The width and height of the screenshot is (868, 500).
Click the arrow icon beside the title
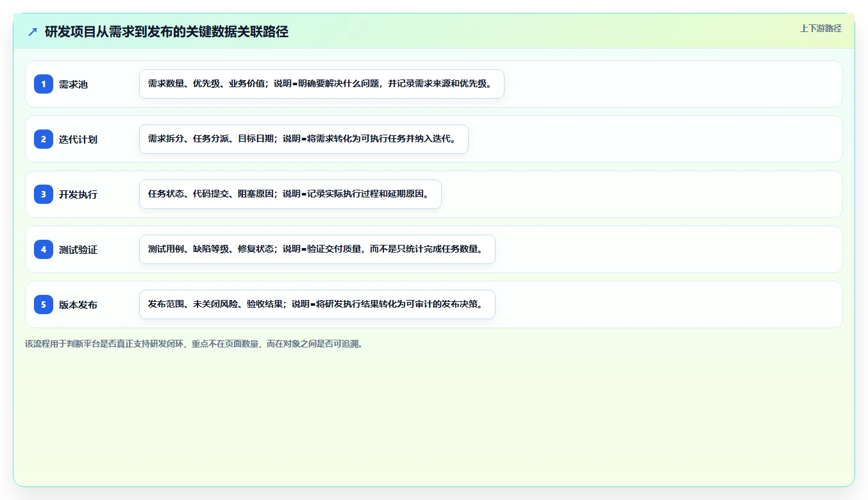pyautogui.click(x=33, y=31)
